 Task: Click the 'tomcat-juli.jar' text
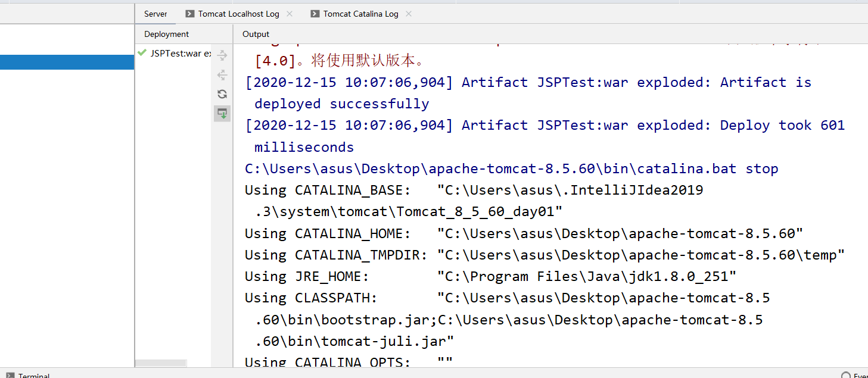(x=388, y=341)
